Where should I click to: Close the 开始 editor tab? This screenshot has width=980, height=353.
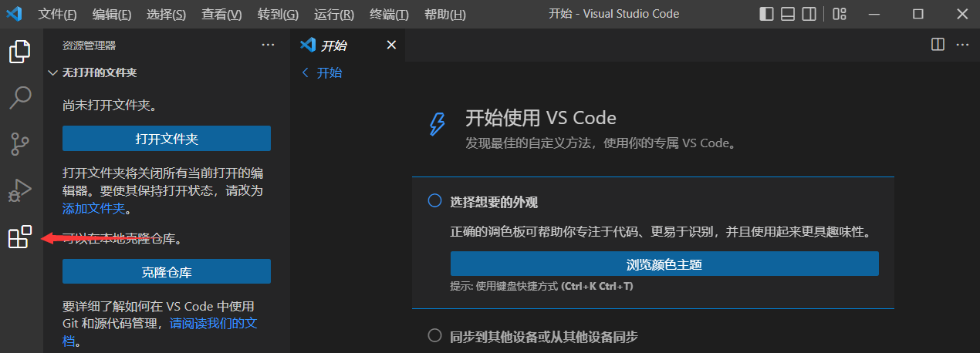coord(391,45)
